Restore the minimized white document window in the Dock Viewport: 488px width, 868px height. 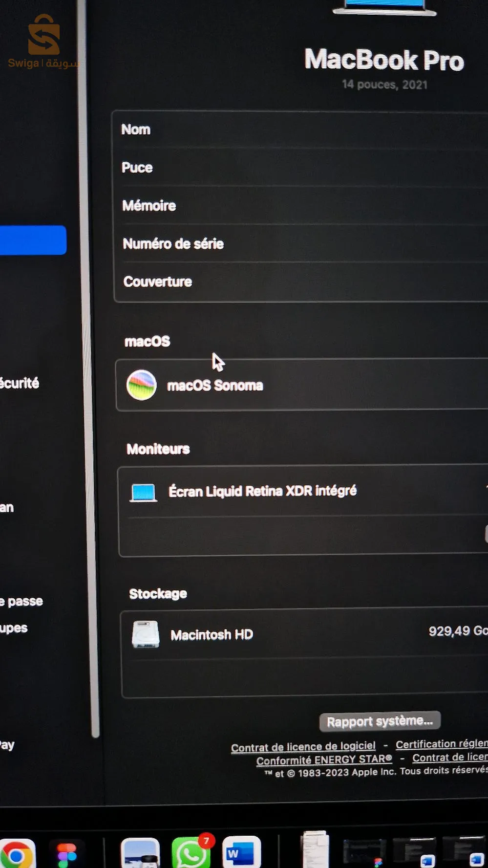coord(315,850)
